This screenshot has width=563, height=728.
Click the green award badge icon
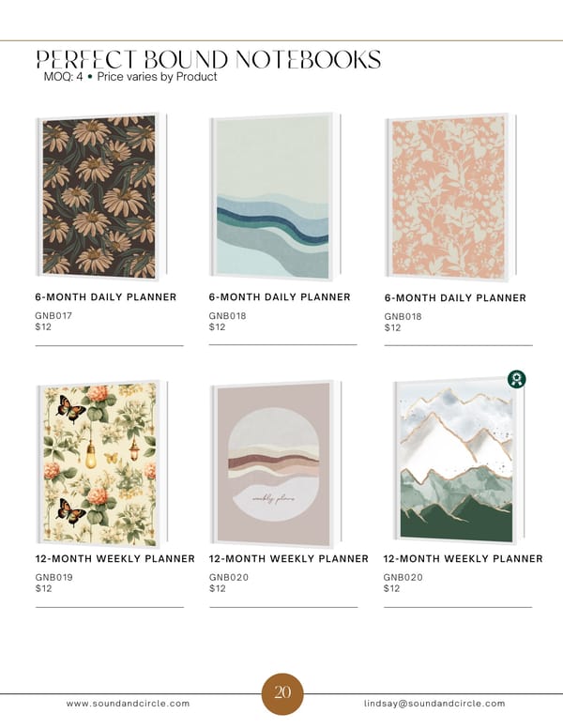coord(516,379)
